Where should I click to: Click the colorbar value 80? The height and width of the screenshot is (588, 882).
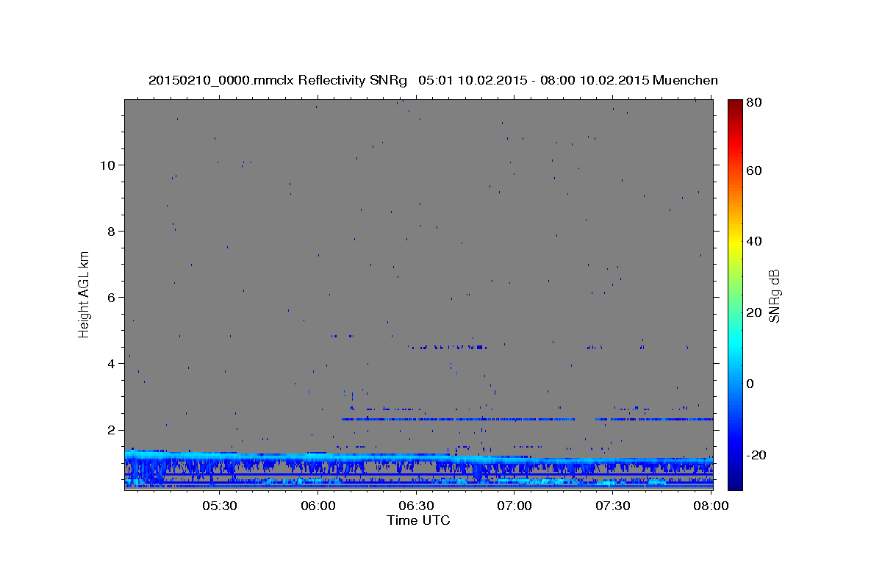tap(753, 102)
